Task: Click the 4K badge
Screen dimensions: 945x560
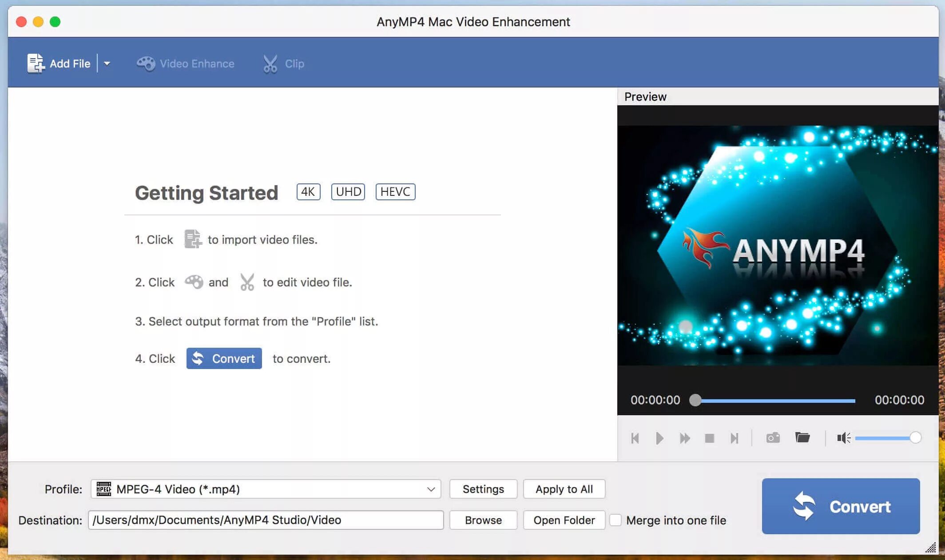Action: pyautogui.click(x=308, y=192)
